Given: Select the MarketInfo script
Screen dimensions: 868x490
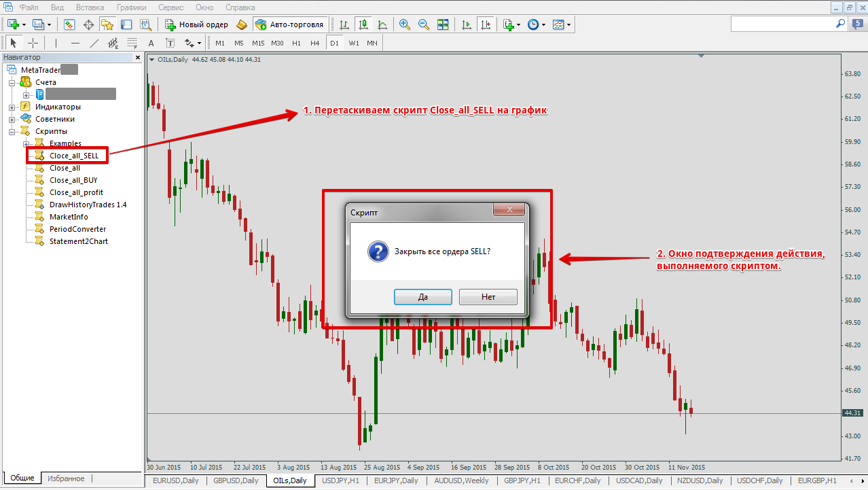Looking at the screenshot, I should click(x=69, y=217).
